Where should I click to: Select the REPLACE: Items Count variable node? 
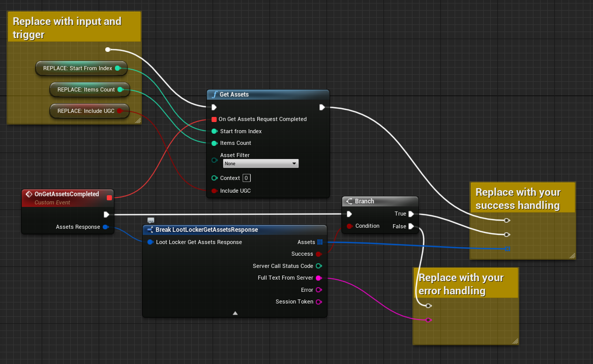[x=86, y=89]
